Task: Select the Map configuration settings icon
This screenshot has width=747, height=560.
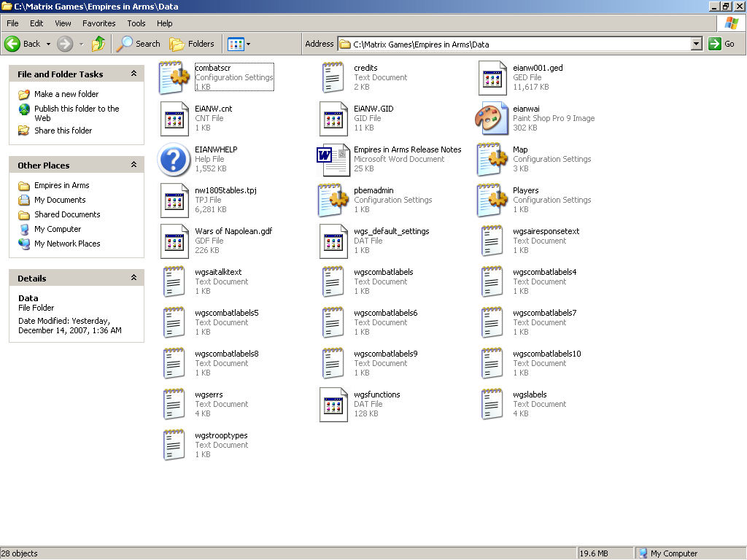Action: point(492,159)
